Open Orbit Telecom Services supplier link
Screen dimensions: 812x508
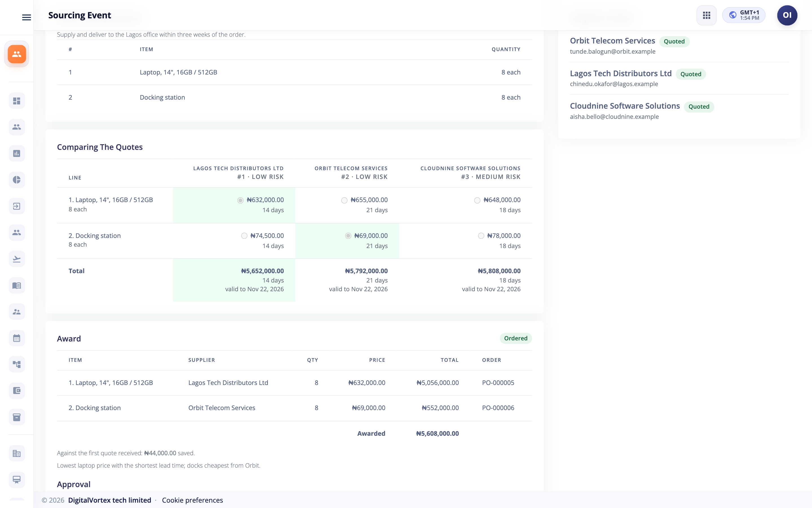(612, 41)
